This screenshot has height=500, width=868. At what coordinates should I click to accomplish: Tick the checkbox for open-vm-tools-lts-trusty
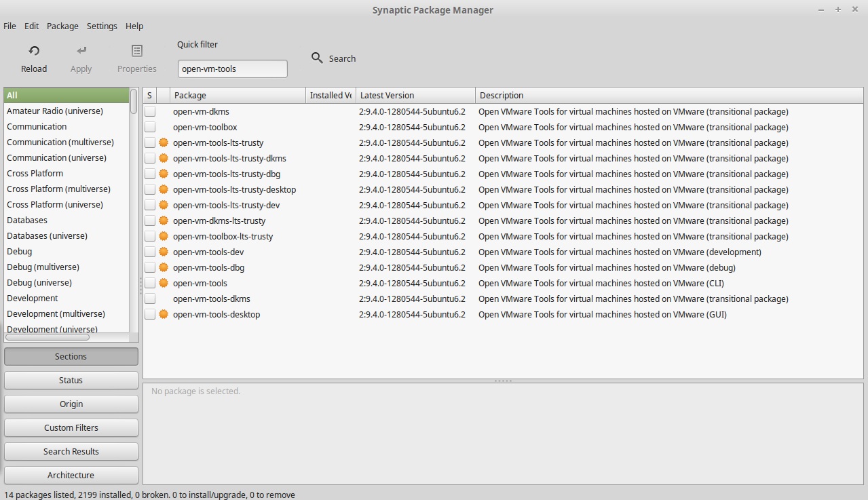150,142
